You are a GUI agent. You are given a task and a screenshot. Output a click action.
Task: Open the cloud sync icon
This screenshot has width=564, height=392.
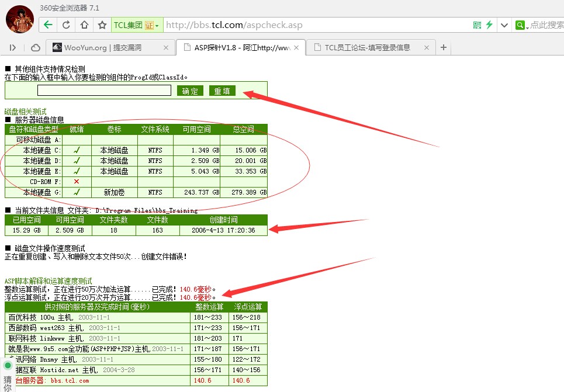35,47
